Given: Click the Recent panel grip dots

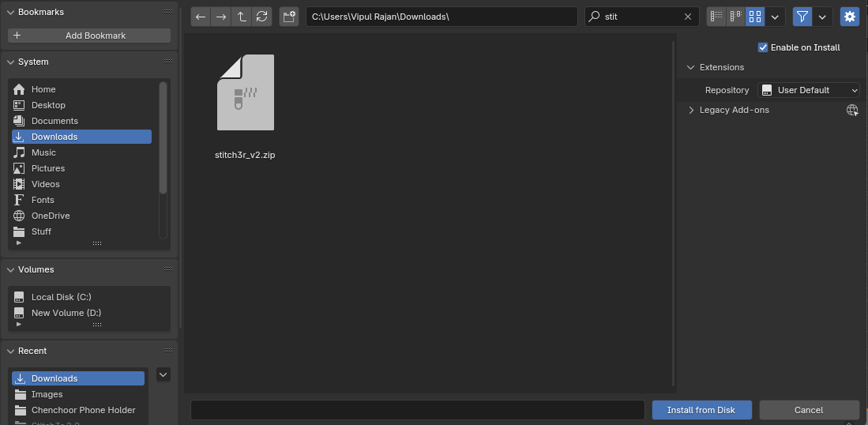Looking at the screenshot, I should tap(168, 350).
